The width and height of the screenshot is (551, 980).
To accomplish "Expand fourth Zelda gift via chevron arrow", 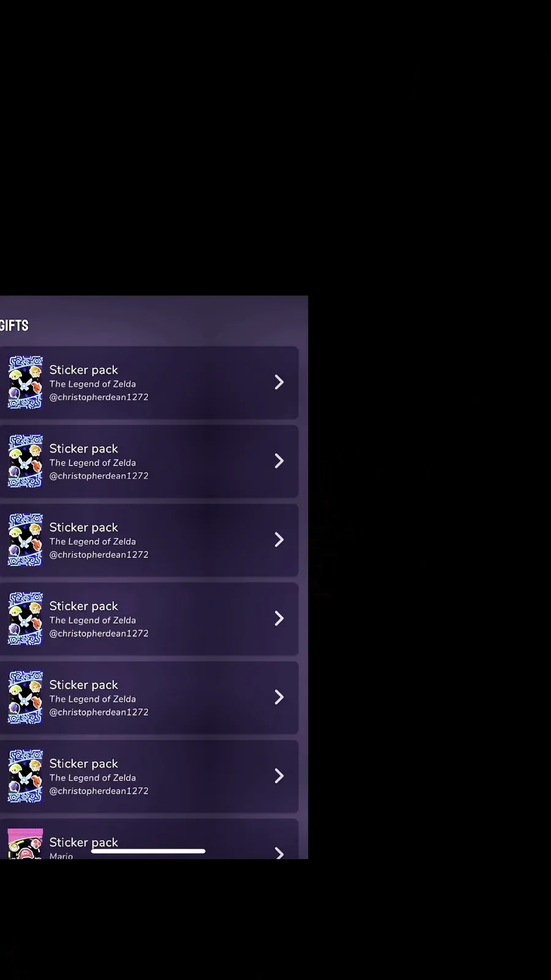I will (279, 619).
